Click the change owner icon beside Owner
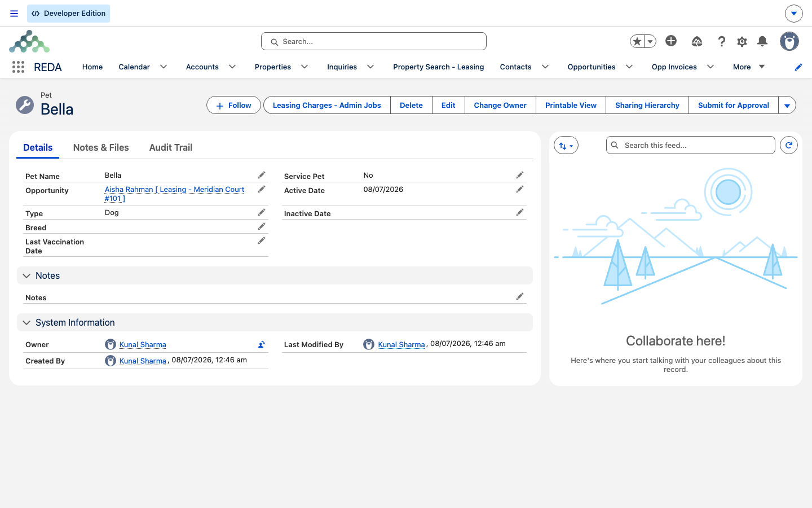812x508 pixels. pyautogui.click(x=262, y=344)
